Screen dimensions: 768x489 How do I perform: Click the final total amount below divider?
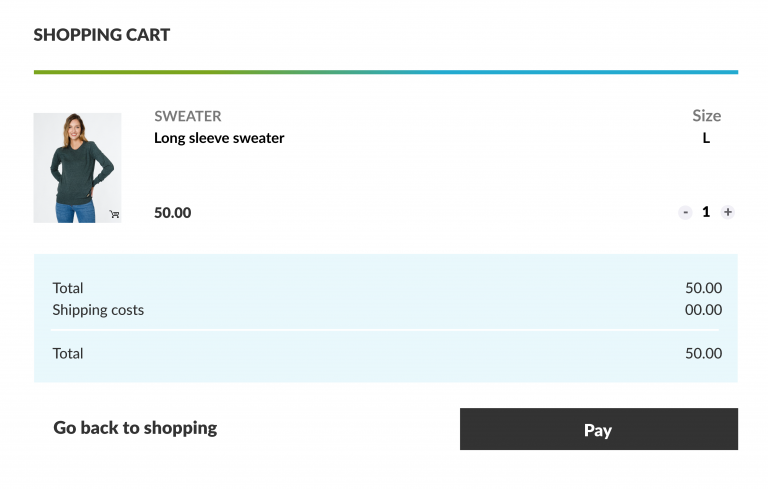click(703, 353)
